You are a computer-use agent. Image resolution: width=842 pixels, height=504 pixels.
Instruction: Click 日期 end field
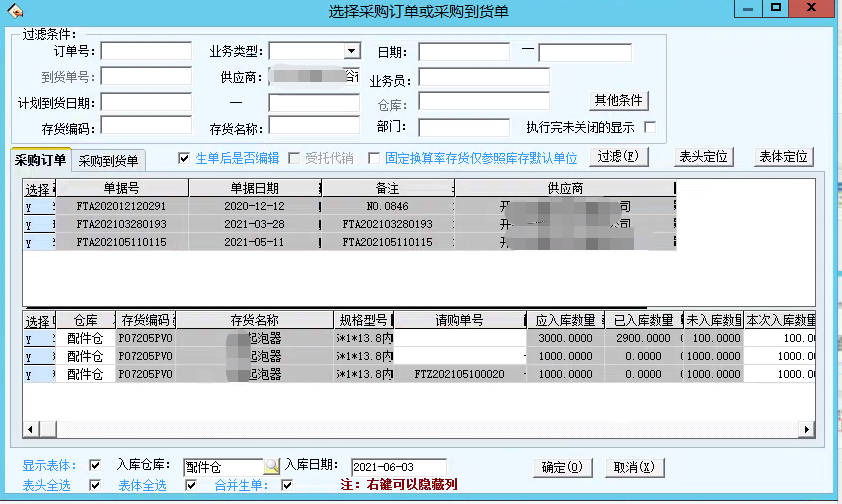pos(585,53)
